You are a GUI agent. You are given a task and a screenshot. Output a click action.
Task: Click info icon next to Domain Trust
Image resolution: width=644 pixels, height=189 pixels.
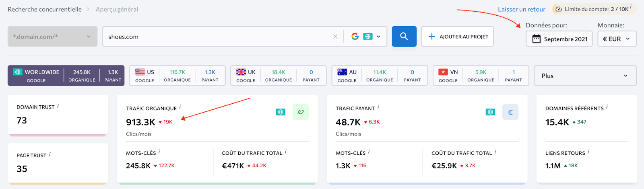pyautogui.click(x=58, y=106)
